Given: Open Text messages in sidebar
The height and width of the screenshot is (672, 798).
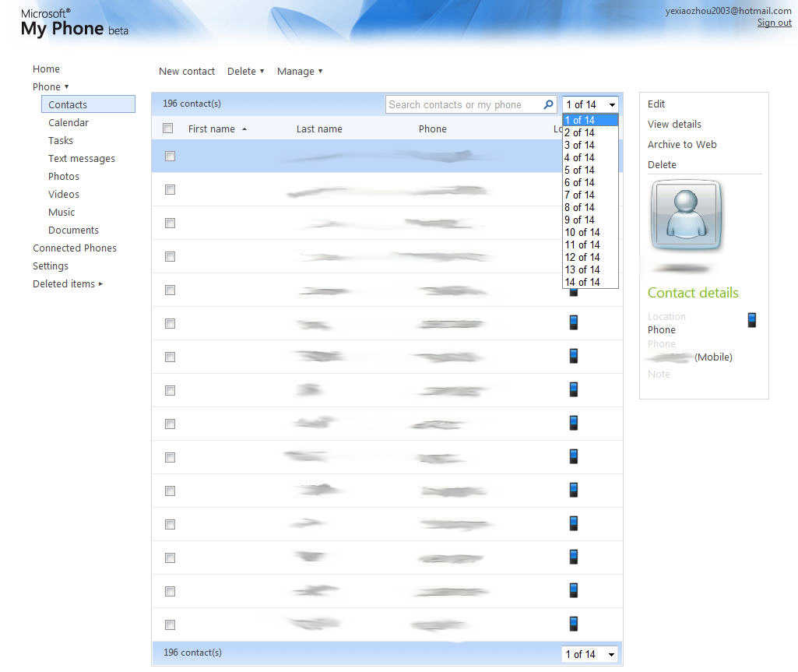Looking at the screenshot, I should 81,158.
